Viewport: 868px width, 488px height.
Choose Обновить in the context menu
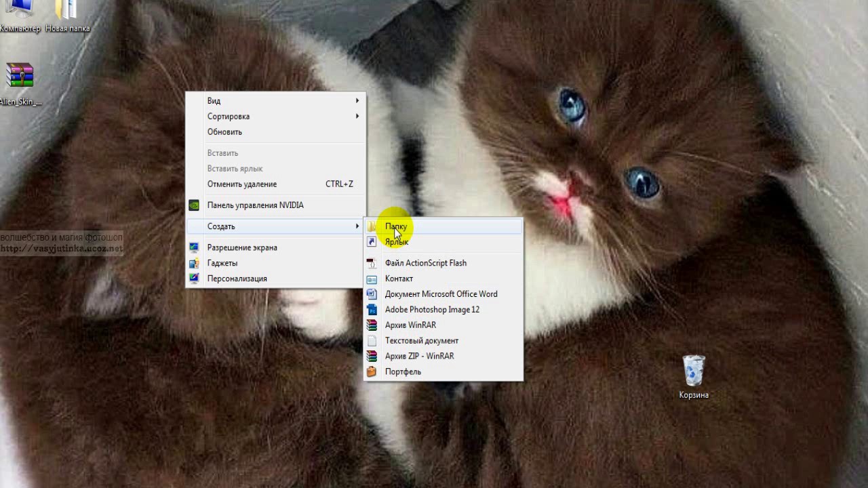275,132
